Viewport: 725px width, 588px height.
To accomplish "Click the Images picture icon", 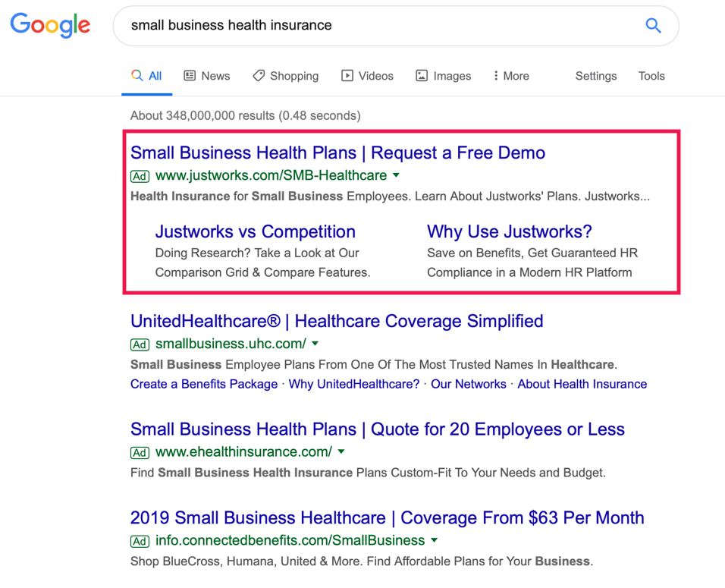I will click(x=422, y=76).
